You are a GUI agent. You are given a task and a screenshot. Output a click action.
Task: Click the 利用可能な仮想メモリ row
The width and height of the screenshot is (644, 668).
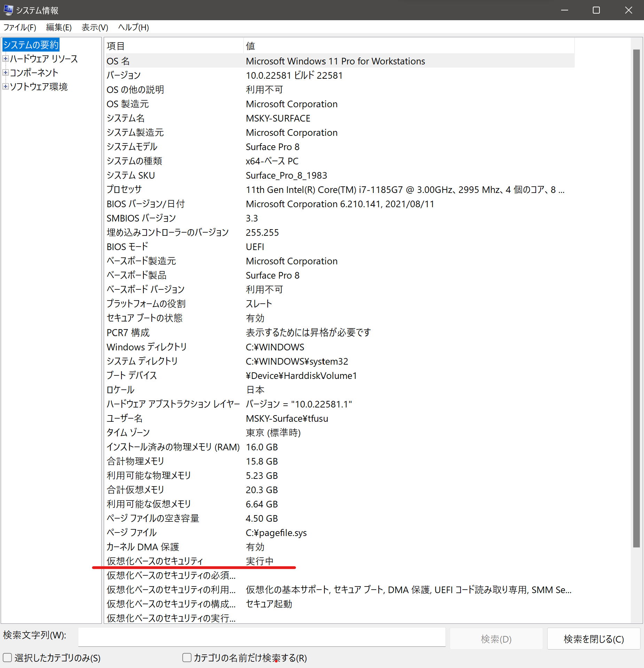pyautogui.click(x=339, y=504)
